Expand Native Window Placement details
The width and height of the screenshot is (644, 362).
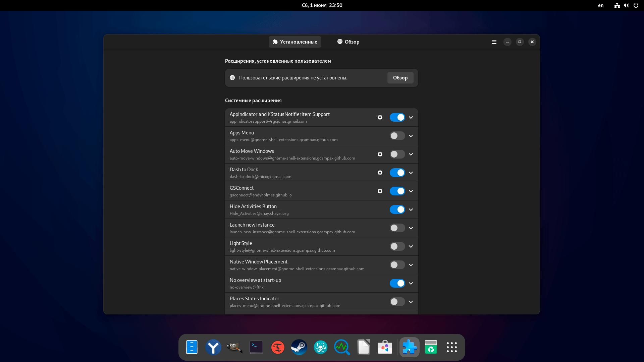click(411, 265)
